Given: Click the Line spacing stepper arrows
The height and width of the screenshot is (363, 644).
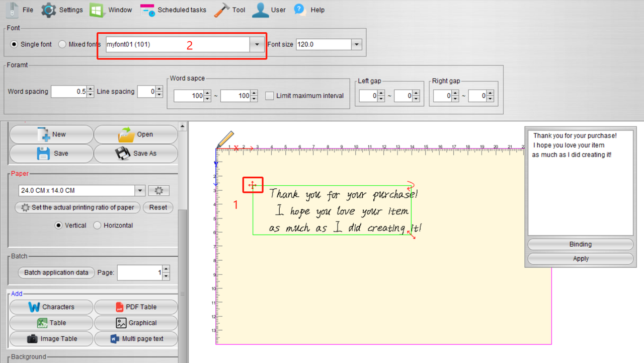Looking at the screenshot, I should [159, 92].
